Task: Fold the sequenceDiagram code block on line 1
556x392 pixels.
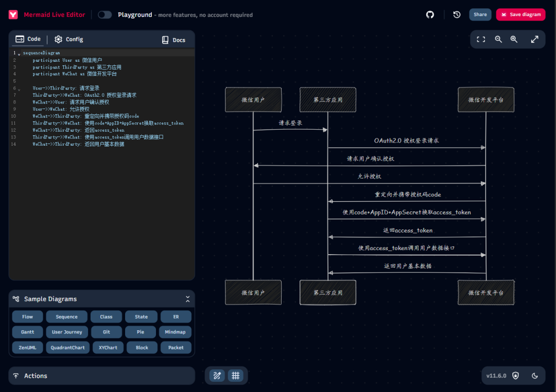Action: [x=19, y=54]
